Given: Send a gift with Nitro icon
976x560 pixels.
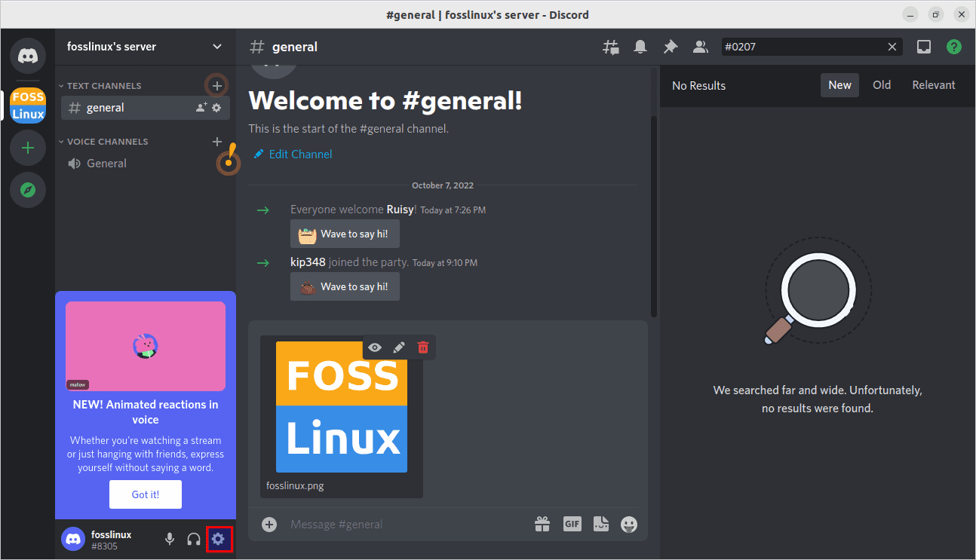Looking at the screenshot, I should pos(542,524).
